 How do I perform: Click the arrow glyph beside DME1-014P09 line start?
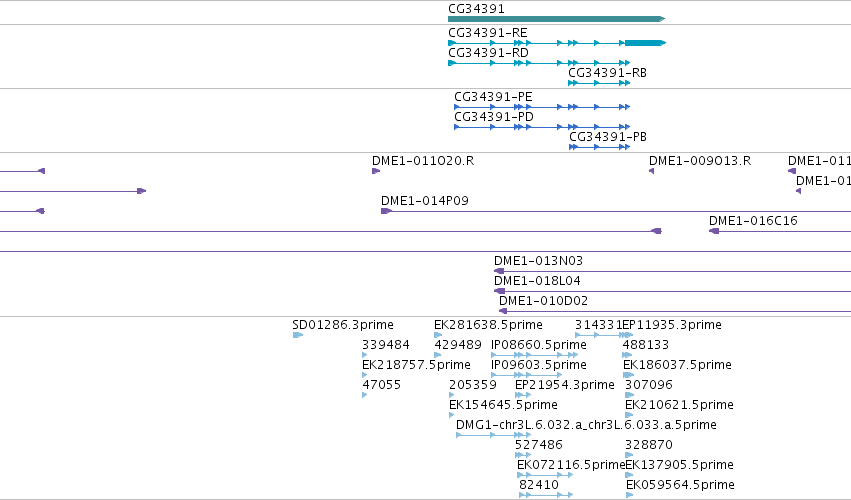[386, 211]
